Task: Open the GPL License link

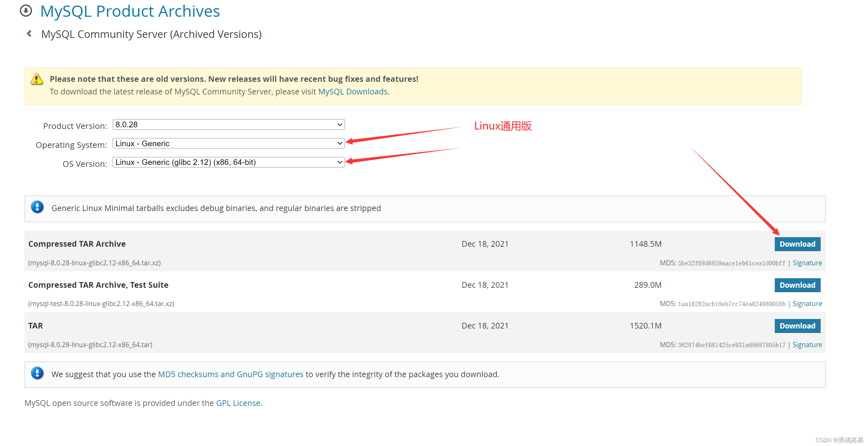Action: tap(238, 403)
